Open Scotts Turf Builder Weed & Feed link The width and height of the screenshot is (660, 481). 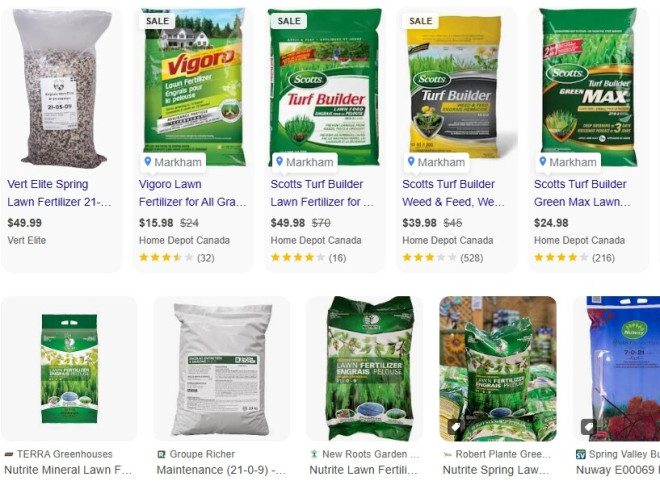(x=453, y=193)
